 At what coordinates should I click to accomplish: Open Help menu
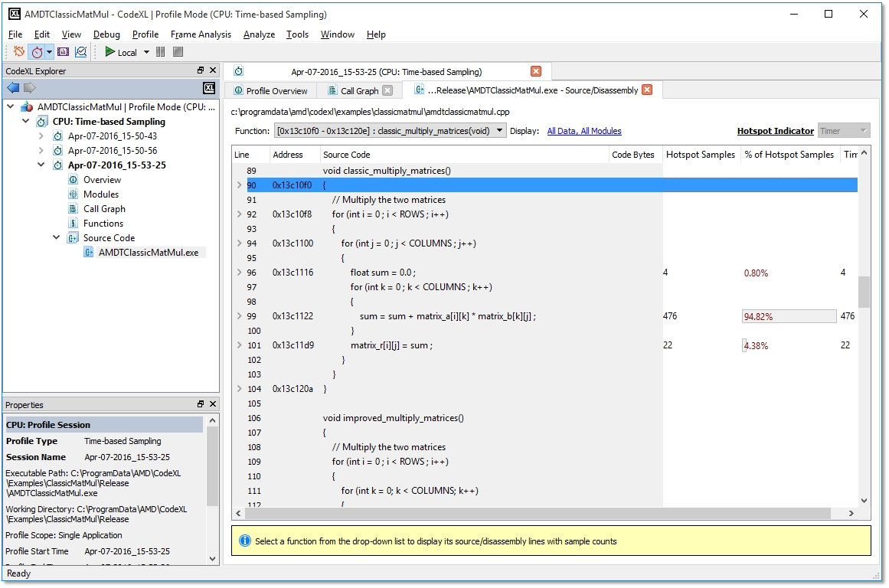point(376,34)
